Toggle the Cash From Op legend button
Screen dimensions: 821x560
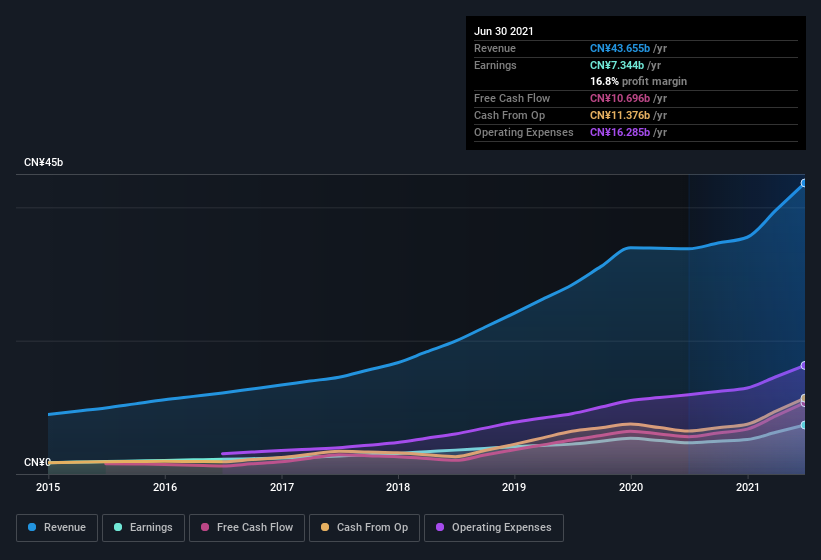coord(364,528)
